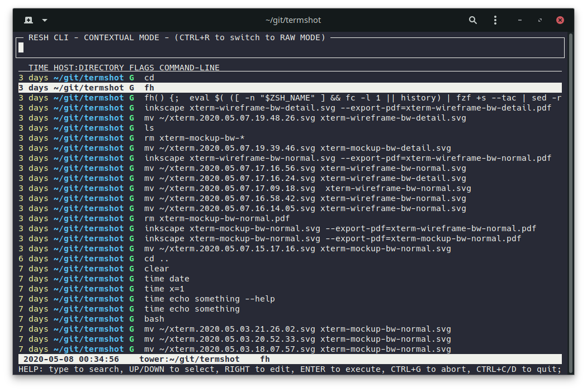
Task: Click the 'rm xterm-mockup-bw-*' command line
Action: [x=190, y=138]
